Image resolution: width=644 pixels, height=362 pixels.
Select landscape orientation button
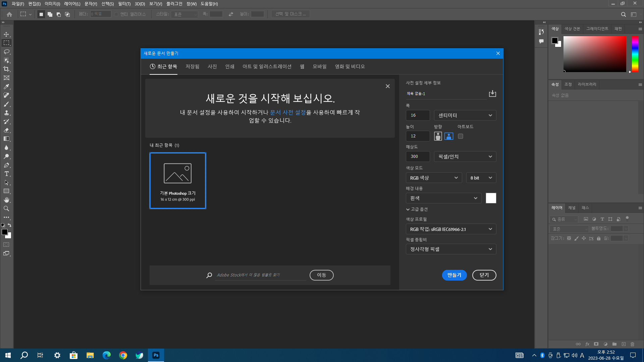[449, 136]
